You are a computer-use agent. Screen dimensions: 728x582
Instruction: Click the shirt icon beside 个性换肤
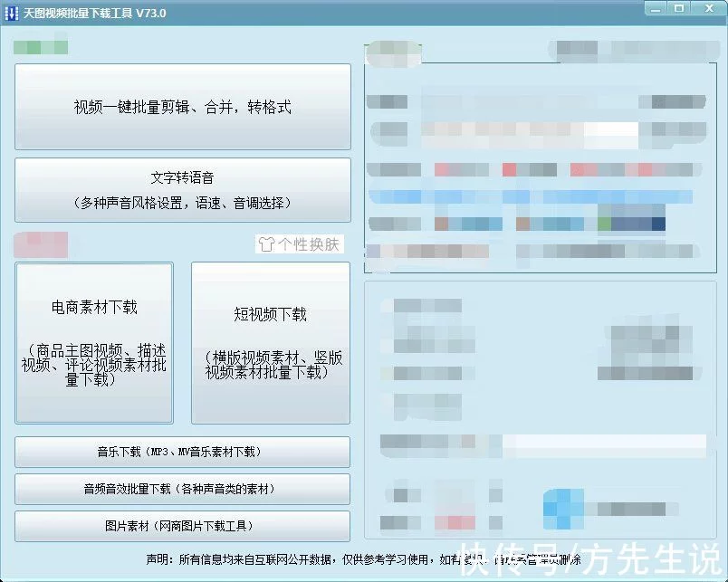(266, 244)
